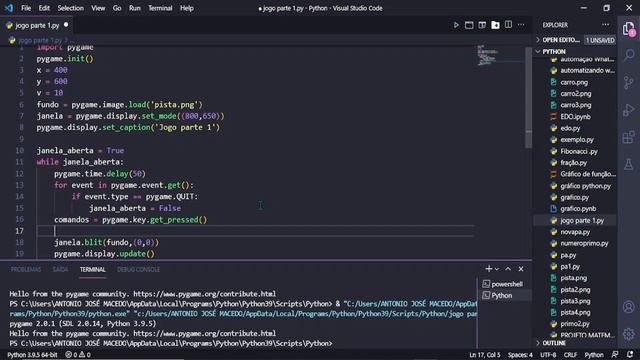Change language mode via Python status item

coord(594,355)
